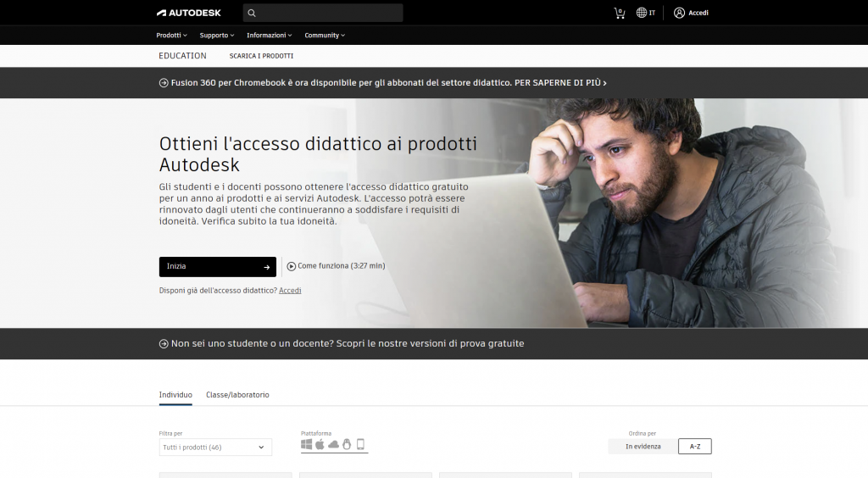The width and height of the screenshot is (868, 478).
Task: Expand the Prodotti menu
Action: (x=171, y=36)
